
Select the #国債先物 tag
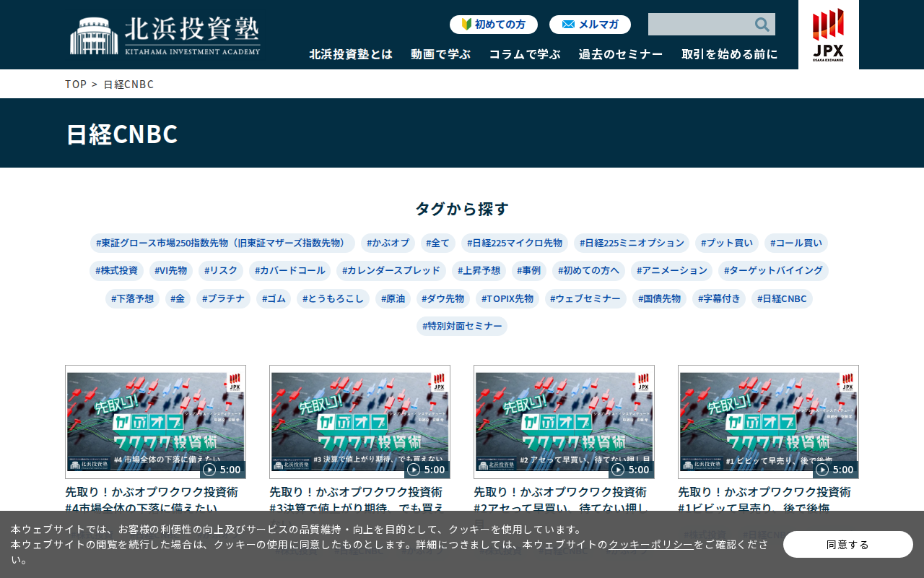click(660, 299)
